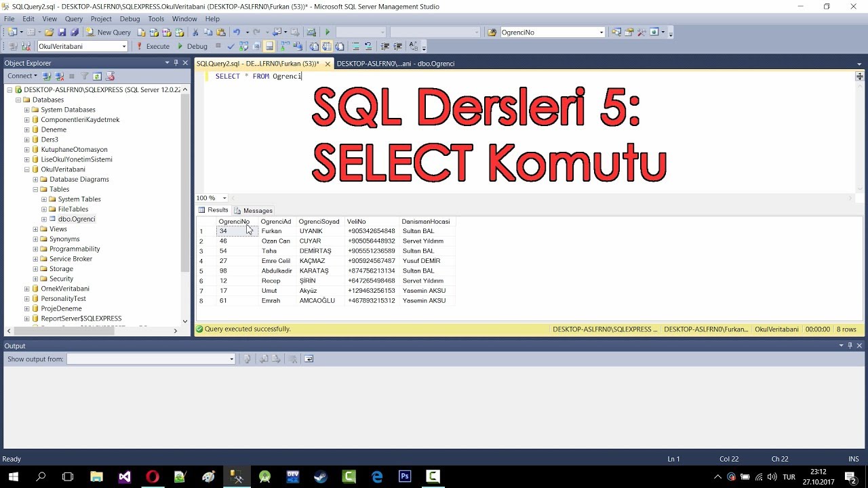Open Opera browser from the taskbar
868x488 pixels.
(153, 476)
